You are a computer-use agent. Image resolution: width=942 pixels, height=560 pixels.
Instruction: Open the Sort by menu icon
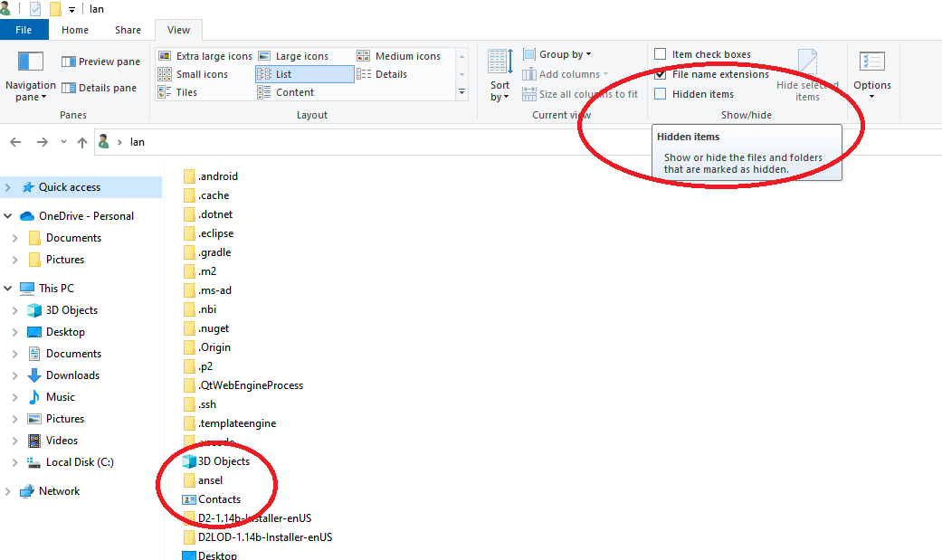click(500, 63)
